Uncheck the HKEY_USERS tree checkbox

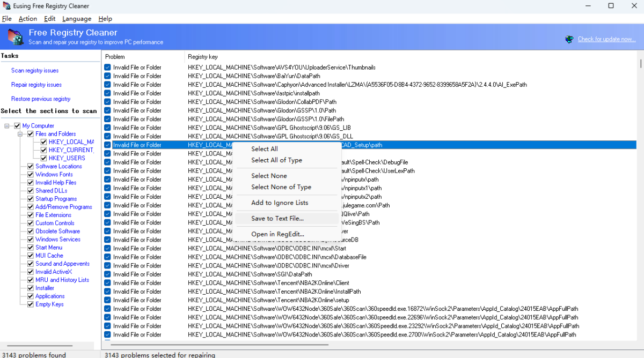[43, 158]
